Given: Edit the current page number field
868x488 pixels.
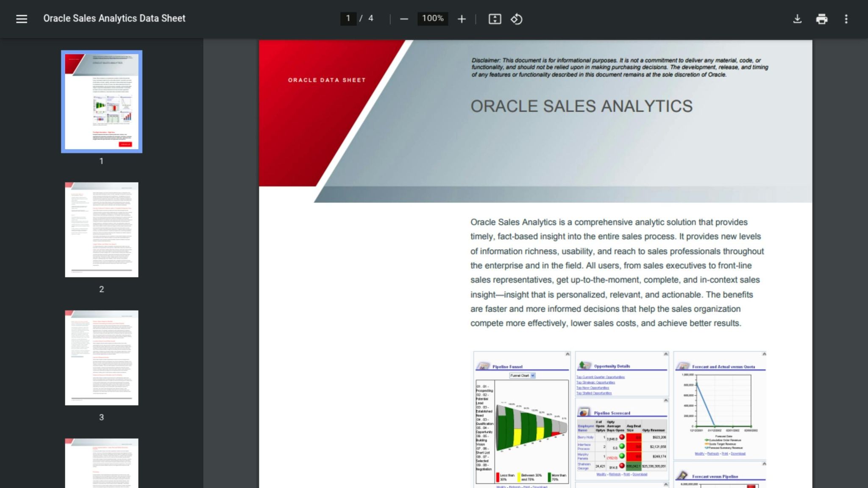Looking at the screenshot, I should click(348, 19).
